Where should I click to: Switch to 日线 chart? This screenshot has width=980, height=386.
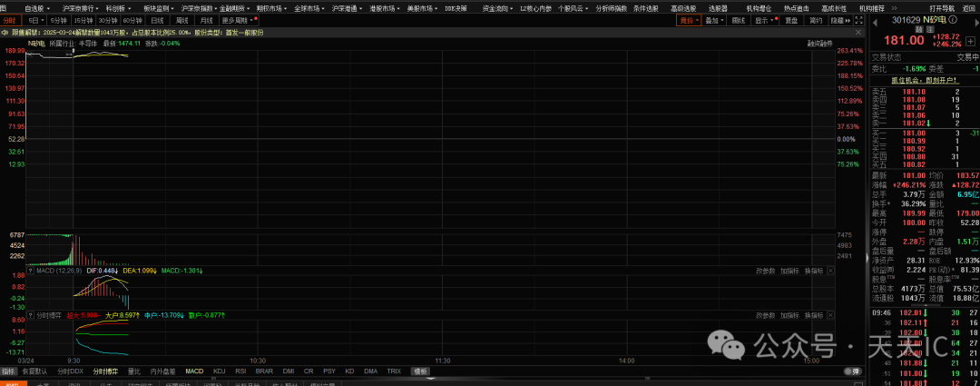[x=158, y=21]
